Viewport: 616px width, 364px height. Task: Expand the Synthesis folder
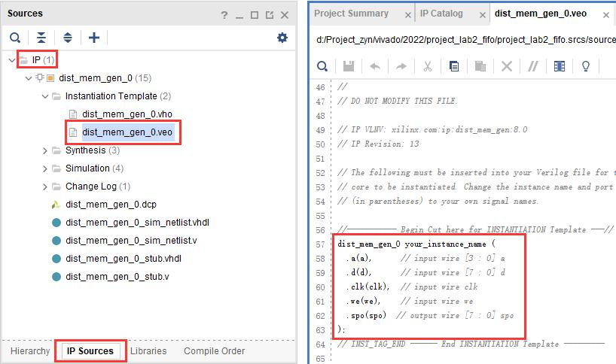46,150
